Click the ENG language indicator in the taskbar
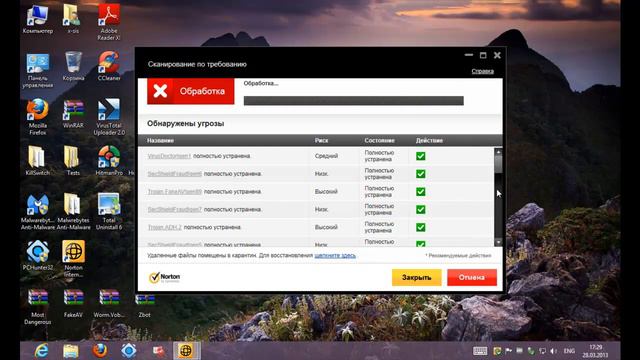The width and height of the screenshot is (640, 360). pyautogui.click(x=569, y=351)
